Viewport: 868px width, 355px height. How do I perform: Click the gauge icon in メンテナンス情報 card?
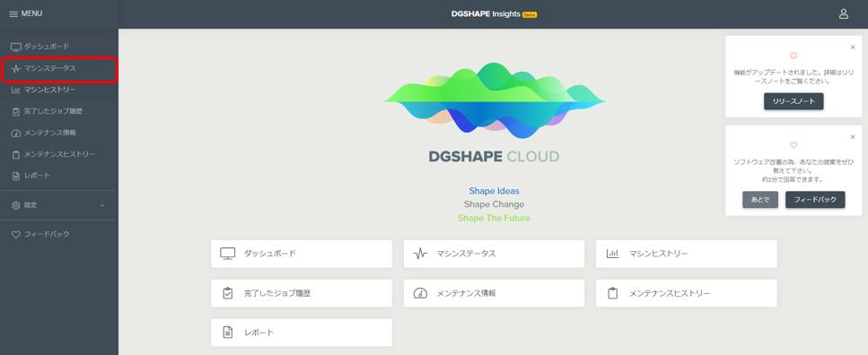coord(421,293)
